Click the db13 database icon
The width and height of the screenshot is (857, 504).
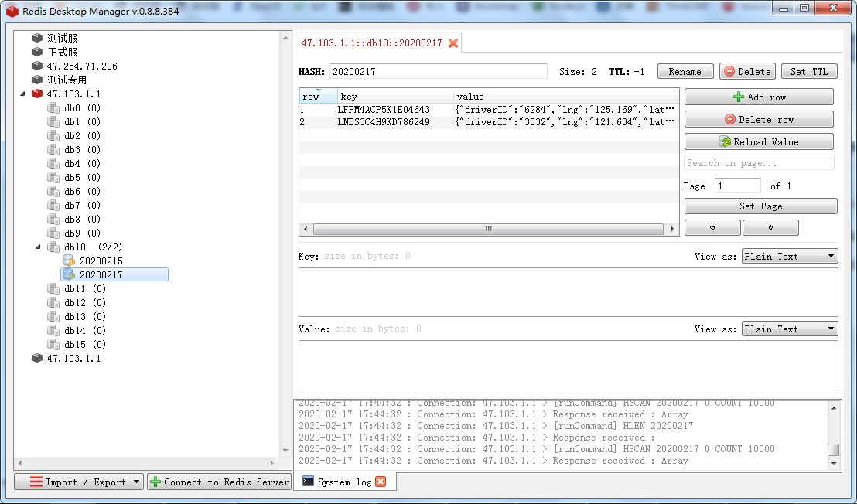[x=53, y=316]
